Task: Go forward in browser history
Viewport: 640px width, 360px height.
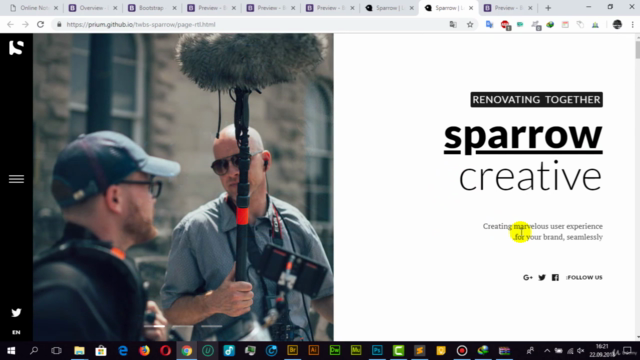Action: click(x=25, y=24)
